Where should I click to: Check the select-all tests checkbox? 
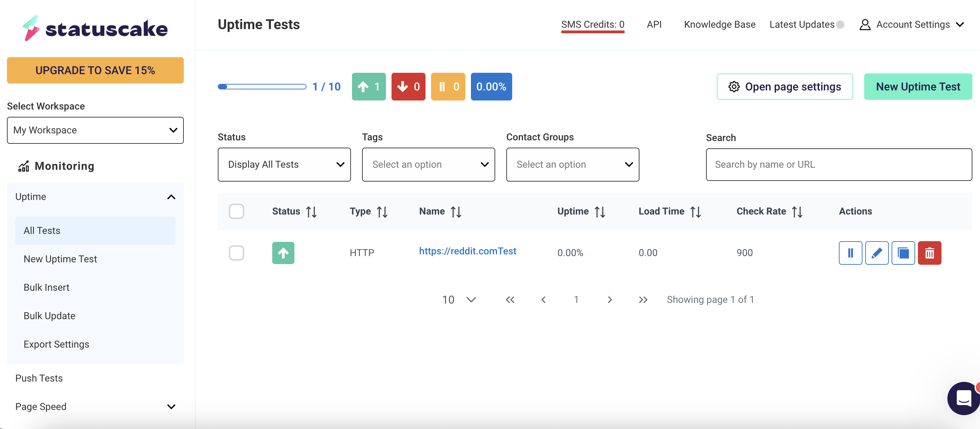click(x=237, y=211)
